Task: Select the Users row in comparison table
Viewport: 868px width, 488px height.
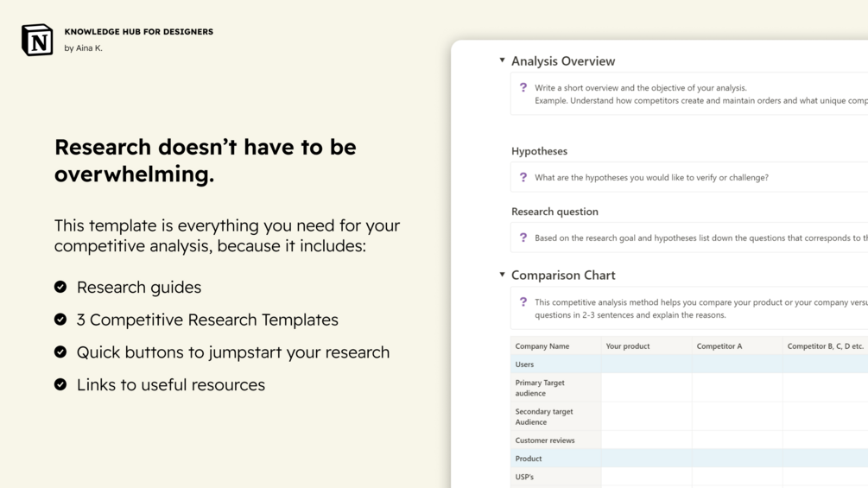Action: (525, 364)
